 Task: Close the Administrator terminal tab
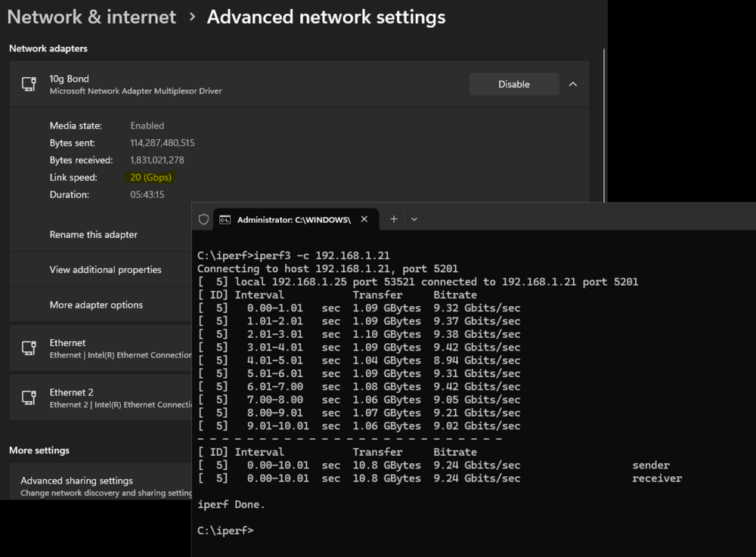tap(364, 219)
